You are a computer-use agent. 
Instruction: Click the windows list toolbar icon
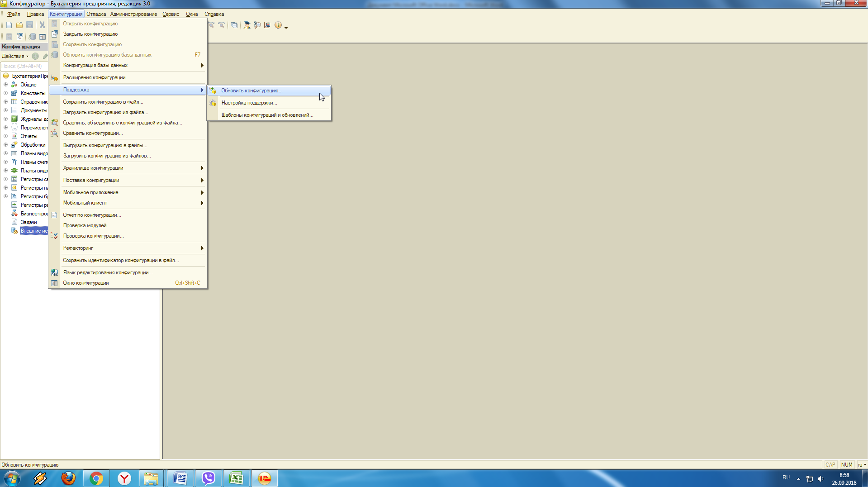click(x=234, y=25)
